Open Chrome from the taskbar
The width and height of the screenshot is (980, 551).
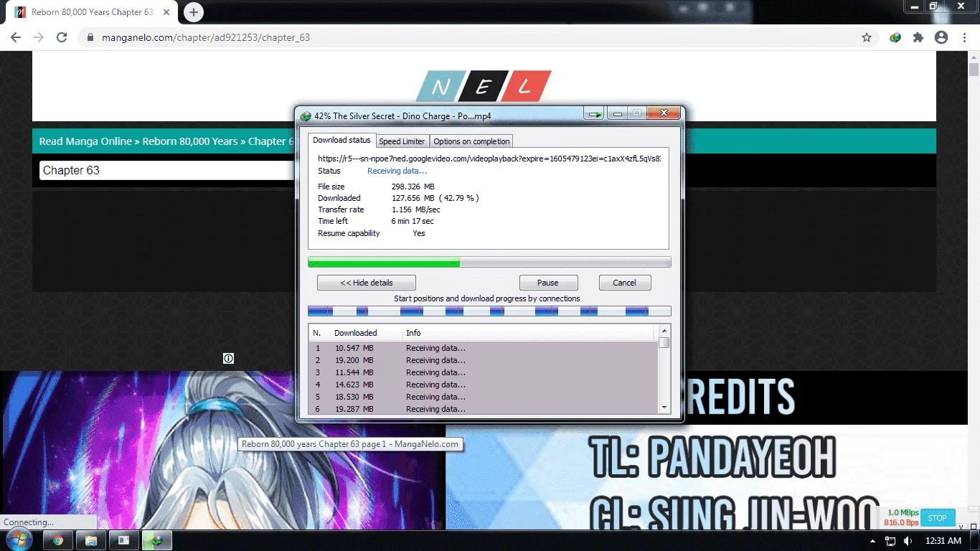57,540
